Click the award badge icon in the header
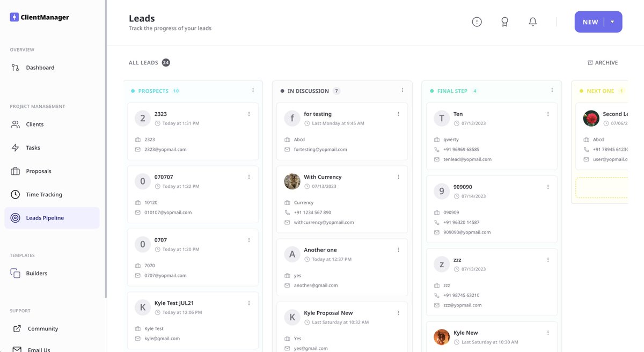The width and height of the screenshot is (644, 352). pyautogui.click(x=504, y=21)
